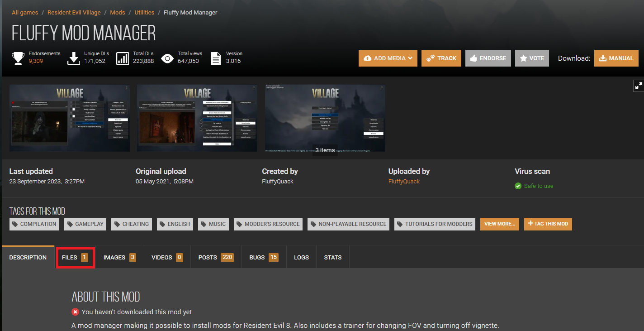Switch to the Files tab
Viewport: 644px width, 331px height.
(75, 258)
